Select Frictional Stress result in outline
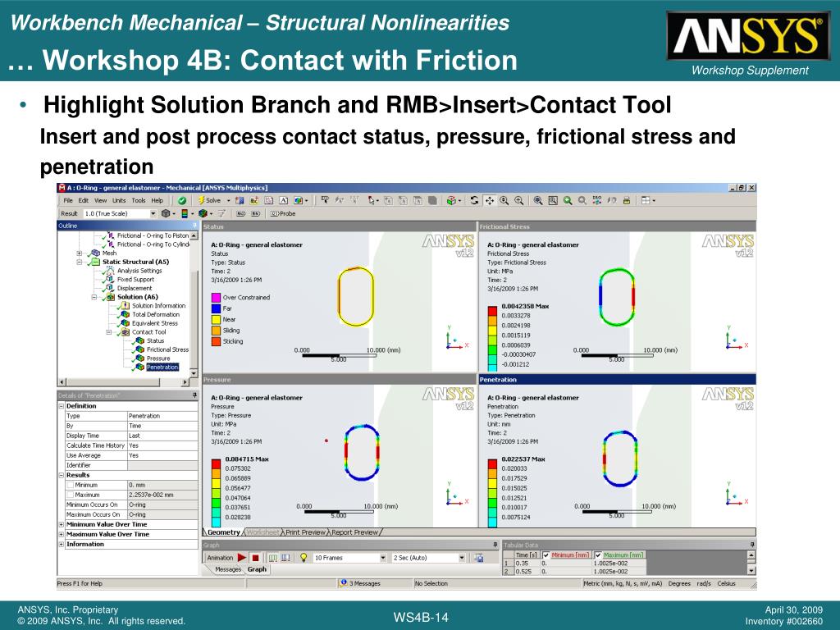 click(167, 349)
